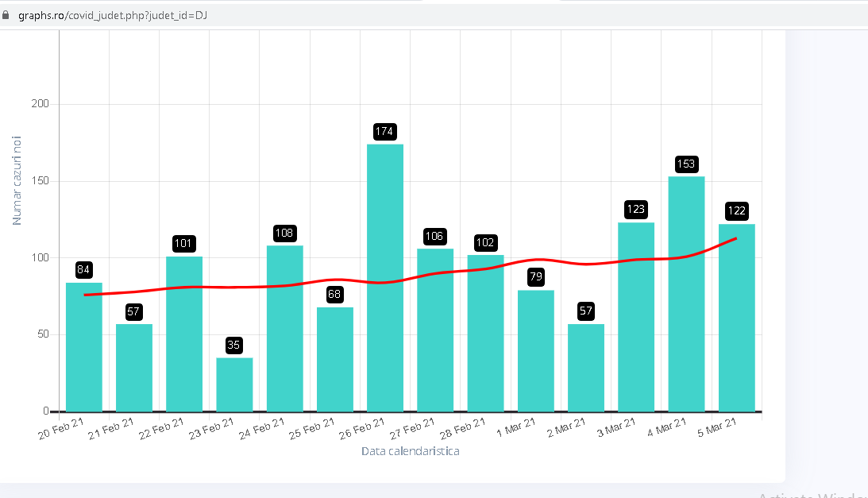This screenshot has width=868, height=498.
Task: Click the 'Numar cazuri noi' axis title
Action: (17, 180)
